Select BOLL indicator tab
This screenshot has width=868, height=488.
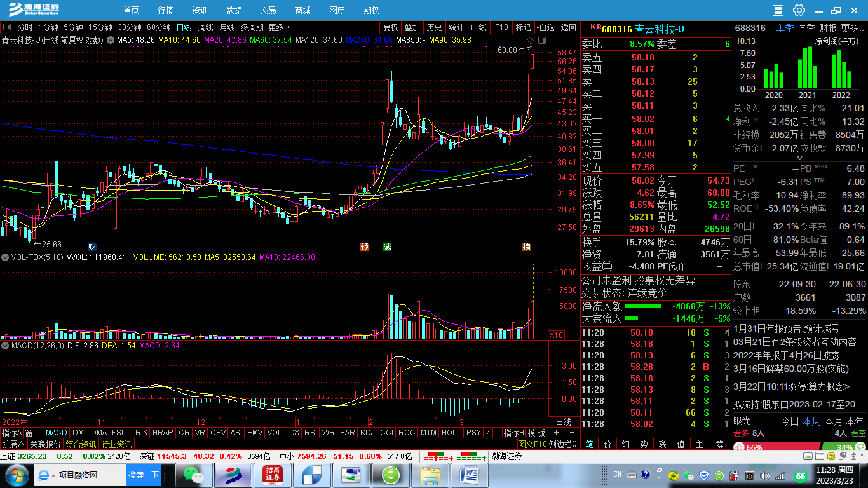pos(451,433)
